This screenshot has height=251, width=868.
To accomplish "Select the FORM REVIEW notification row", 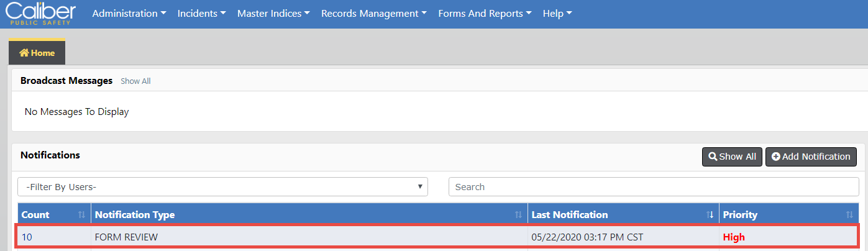I will 311,237.
